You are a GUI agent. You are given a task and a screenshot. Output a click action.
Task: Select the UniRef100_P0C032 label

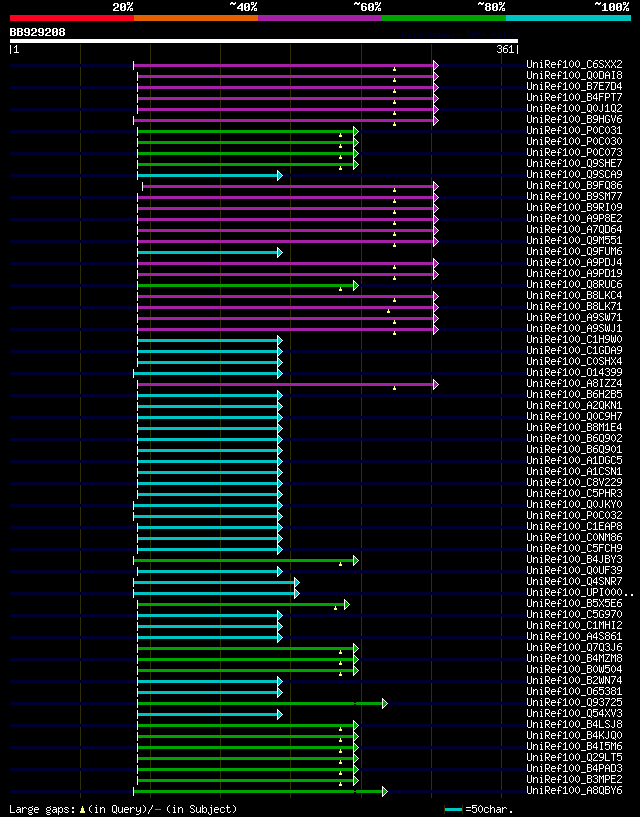[574, 515]
